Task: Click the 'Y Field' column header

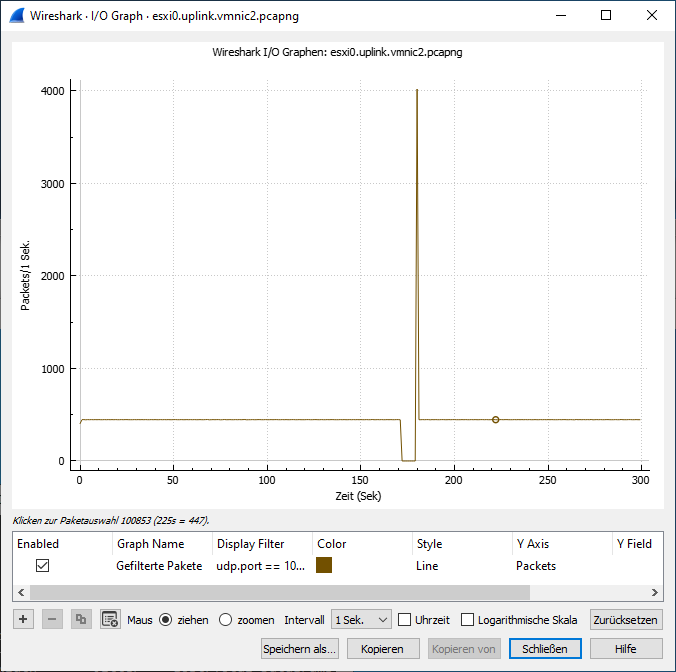Action: click(x=638, y=544)
